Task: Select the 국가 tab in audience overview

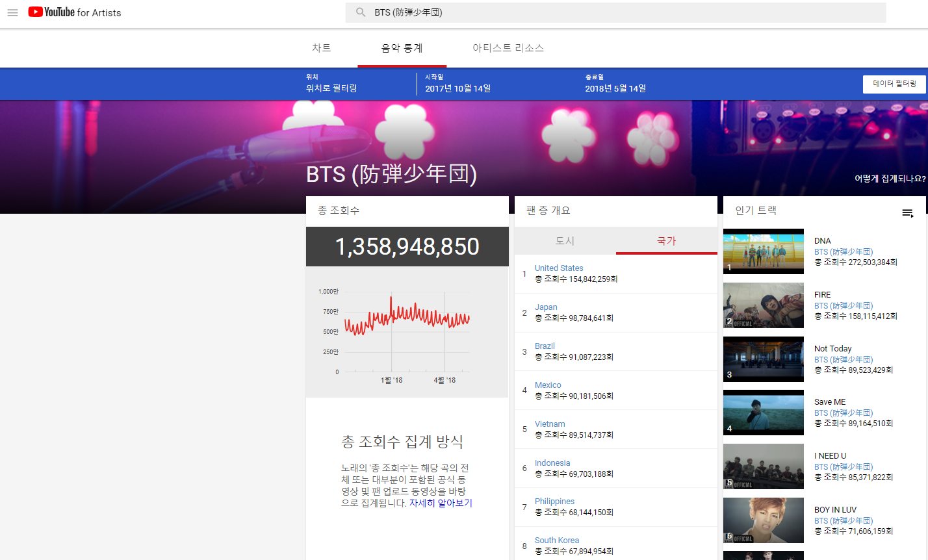Action: point(666,240)
